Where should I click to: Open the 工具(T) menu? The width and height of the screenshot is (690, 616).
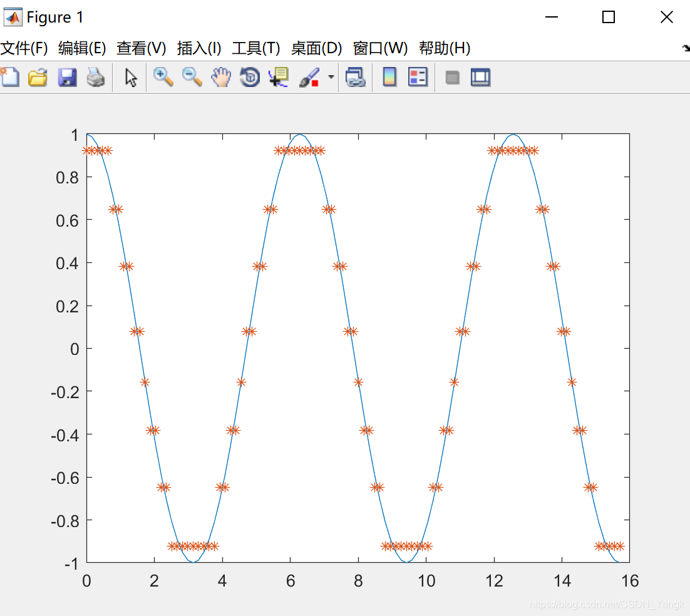pyautogui.click(x=255, y=48)
